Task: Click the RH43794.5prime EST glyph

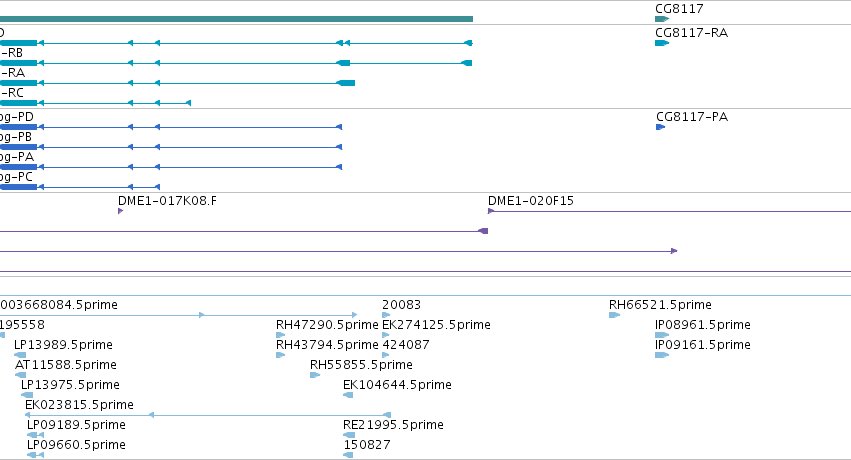Action: pyautogui.click(x=281, y=355)
